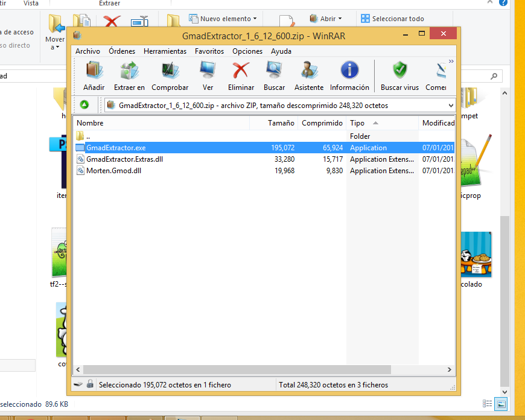
Task: Select the Morten.Gmod.dll file name
Action: [114, 171]
